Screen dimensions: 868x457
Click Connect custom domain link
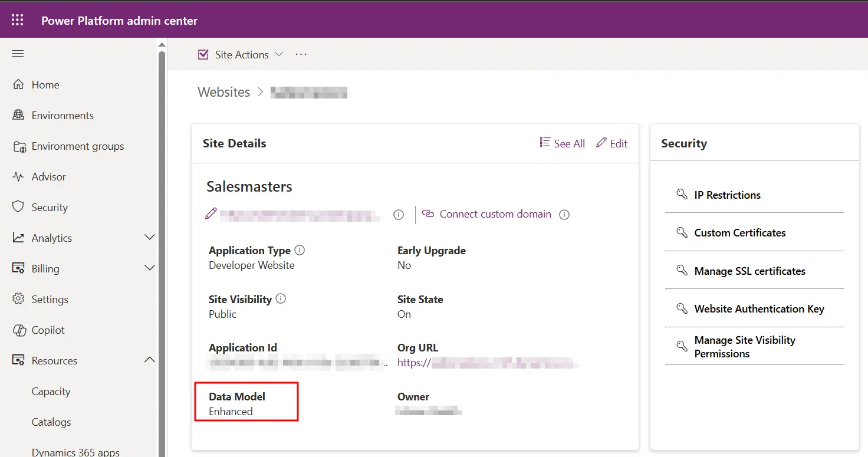pos(495,214)
